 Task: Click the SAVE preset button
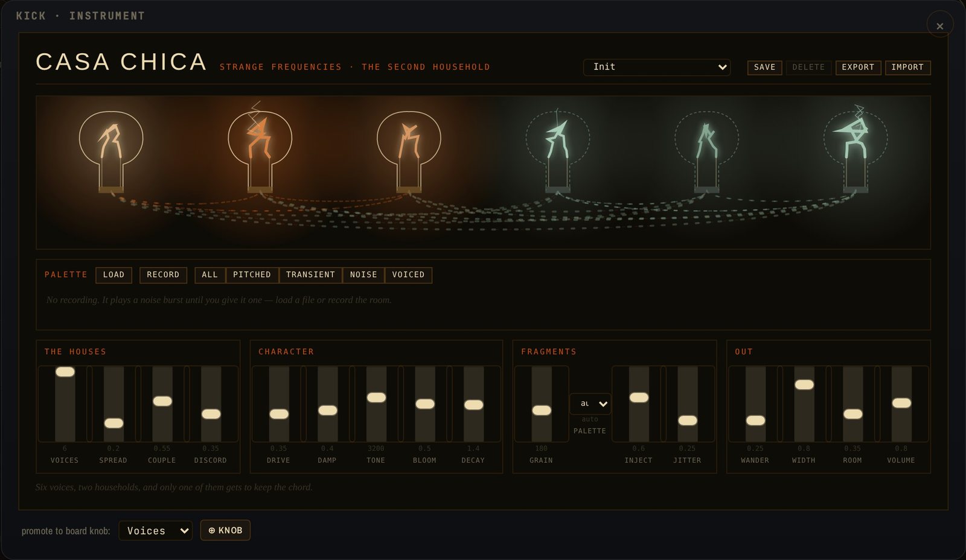[x=764, y=68]
